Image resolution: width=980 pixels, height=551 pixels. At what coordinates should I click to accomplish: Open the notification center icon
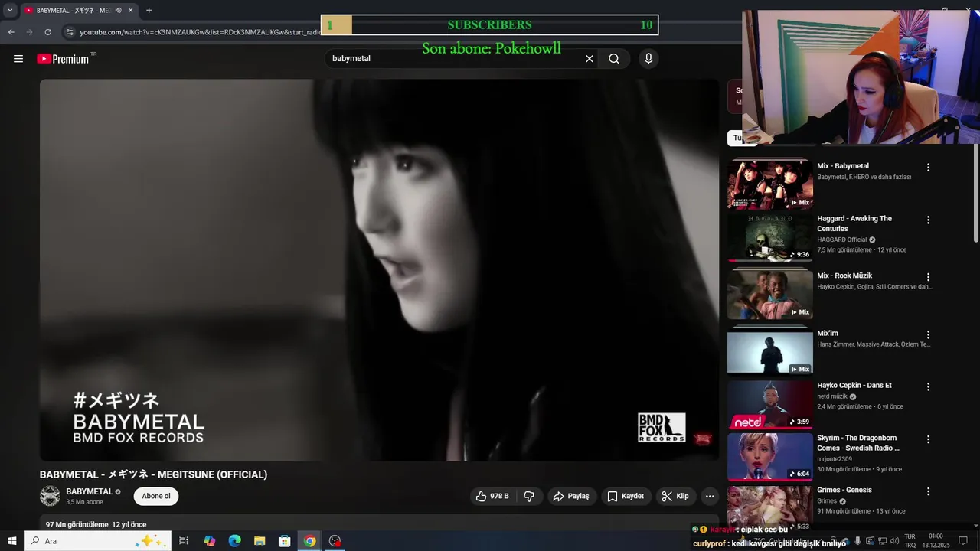963,541
